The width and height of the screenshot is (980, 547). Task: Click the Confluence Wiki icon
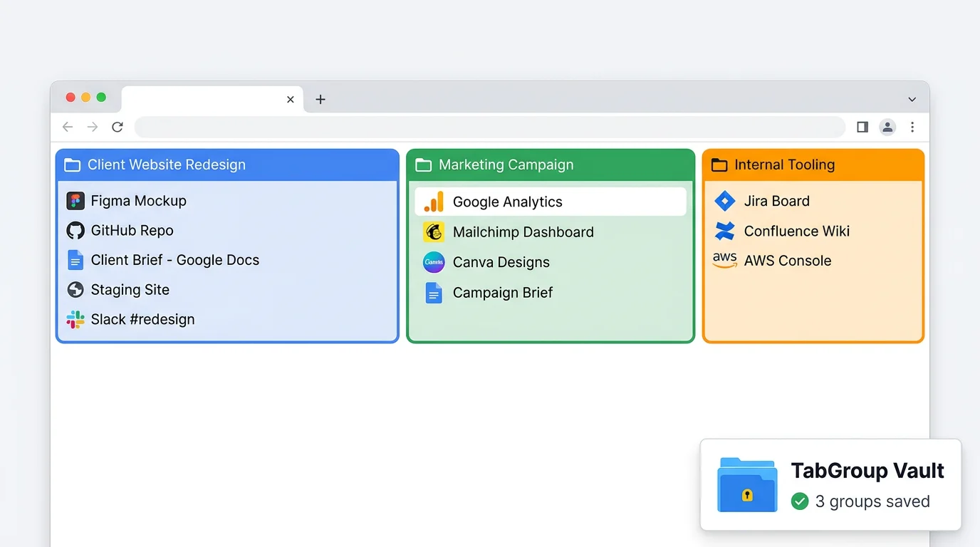point(724,231)
